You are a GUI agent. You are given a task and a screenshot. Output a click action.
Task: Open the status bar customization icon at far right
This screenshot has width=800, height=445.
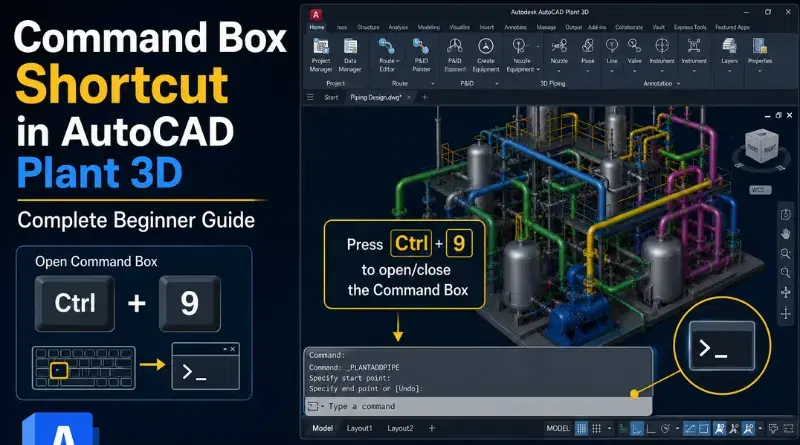pyautogui.click(x=789, y=429)
